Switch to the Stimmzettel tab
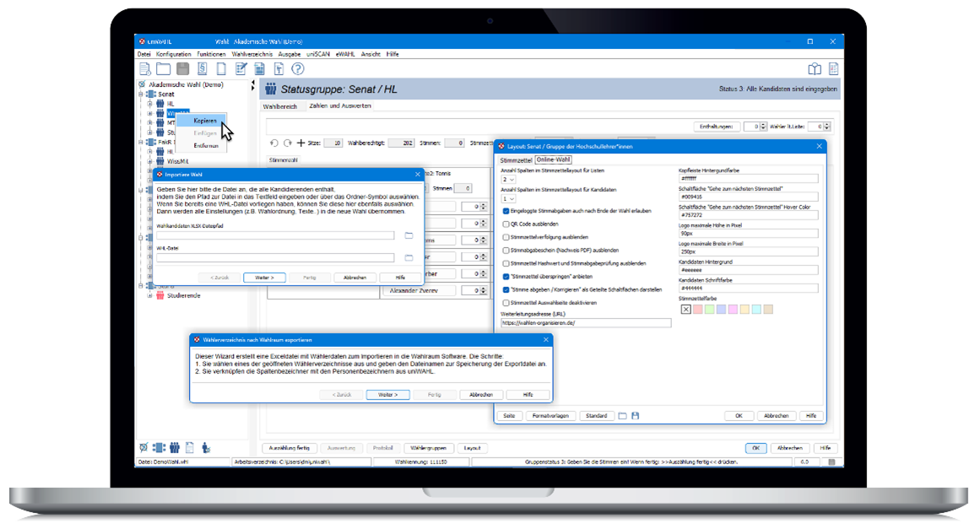The height and width of the screenshot is (529, 980). pos(516,159)
